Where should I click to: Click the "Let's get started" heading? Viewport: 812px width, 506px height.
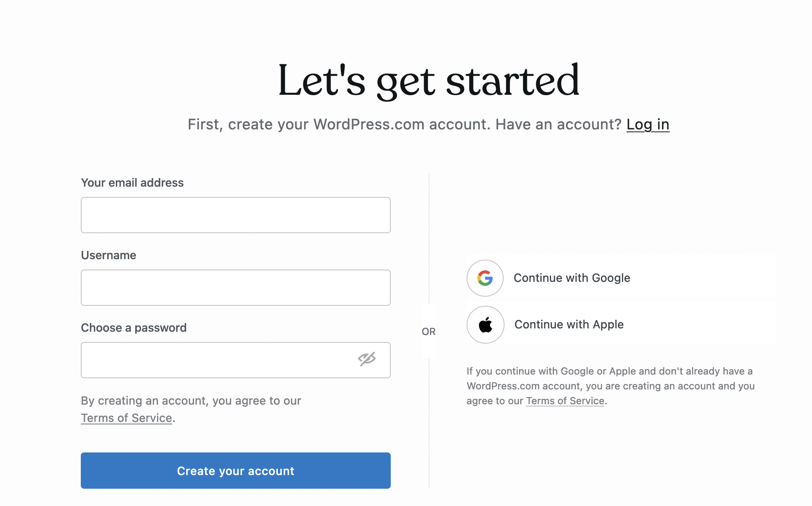pos(428,80)
